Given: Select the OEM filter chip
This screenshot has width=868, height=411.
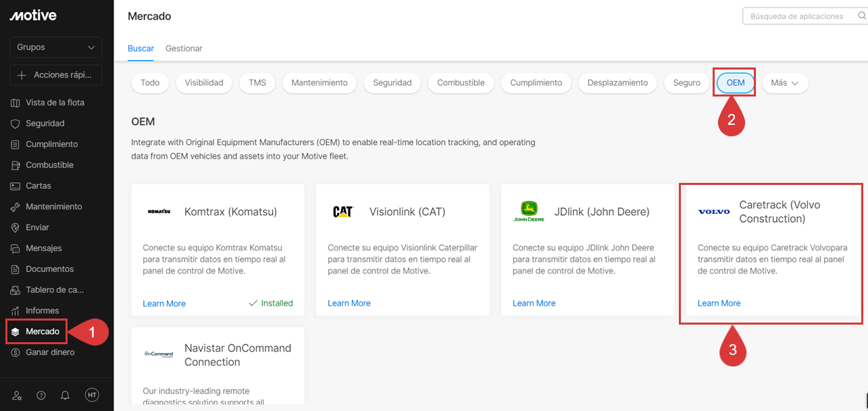Looking at the screenshot, I should pyautogui.click(x=736, y=83).
